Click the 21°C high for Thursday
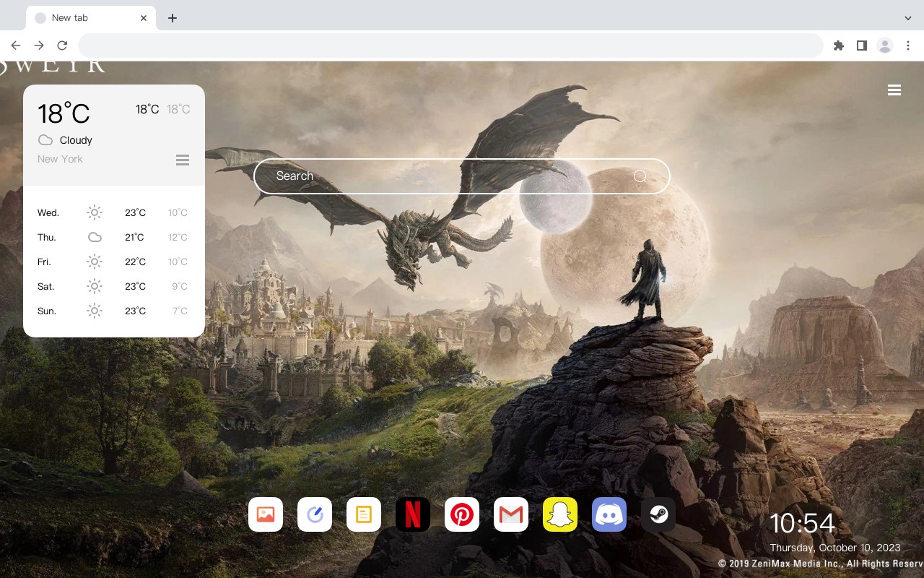The width and height of the screenshot is (924, 578). (x=135, y=238)
